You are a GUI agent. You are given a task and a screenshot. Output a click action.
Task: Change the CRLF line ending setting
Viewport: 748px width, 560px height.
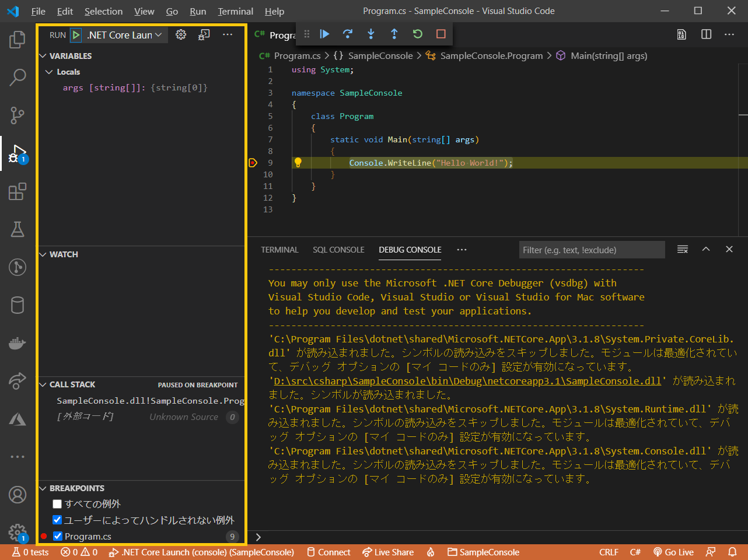[609, 552]
